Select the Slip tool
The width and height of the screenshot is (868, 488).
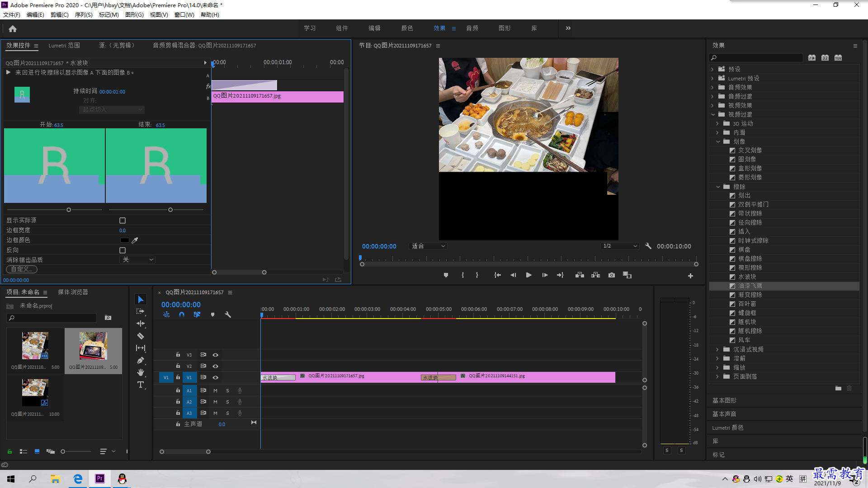click(x=141, y=348)
